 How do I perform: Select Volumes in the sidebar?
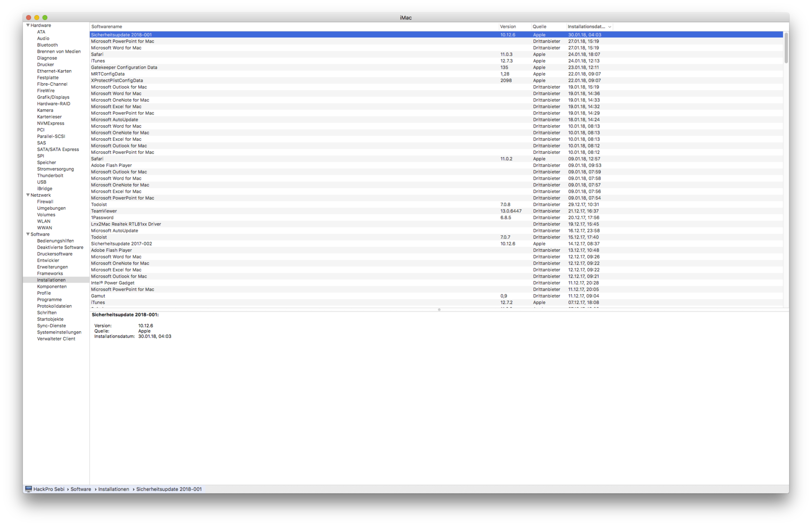[46, 215]
